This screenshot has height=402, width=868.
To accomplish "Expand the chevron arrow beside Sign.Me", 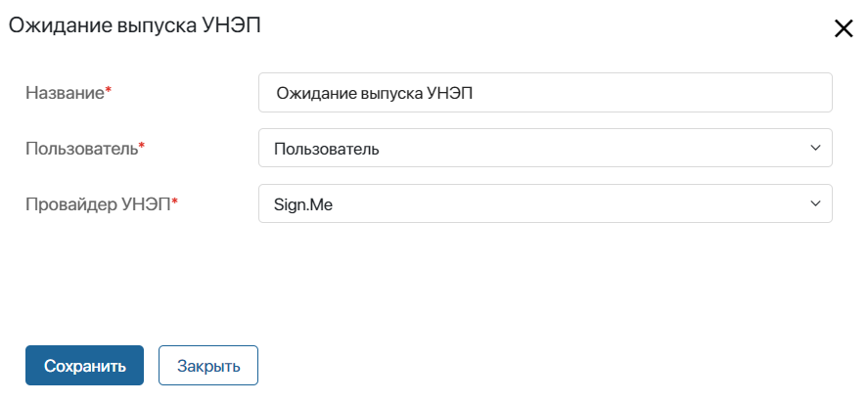I will click(815, 203).
